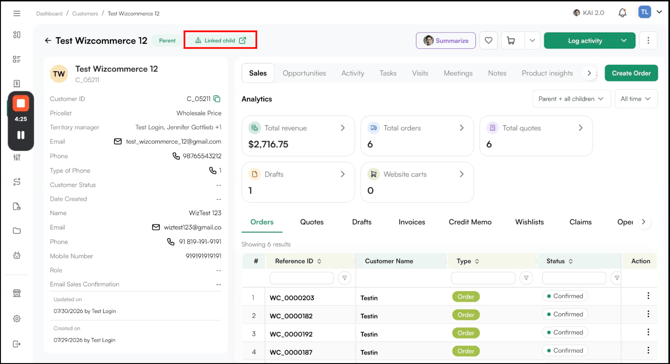Expand the Website carts card arrow

[x=461, y=174]
